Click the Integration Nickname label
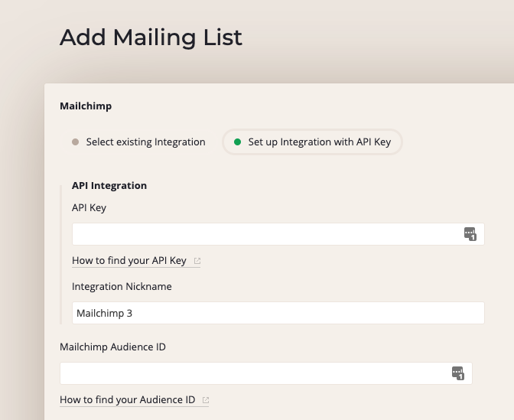The width and height of the screenshot is (514, 420). [122, 287]
